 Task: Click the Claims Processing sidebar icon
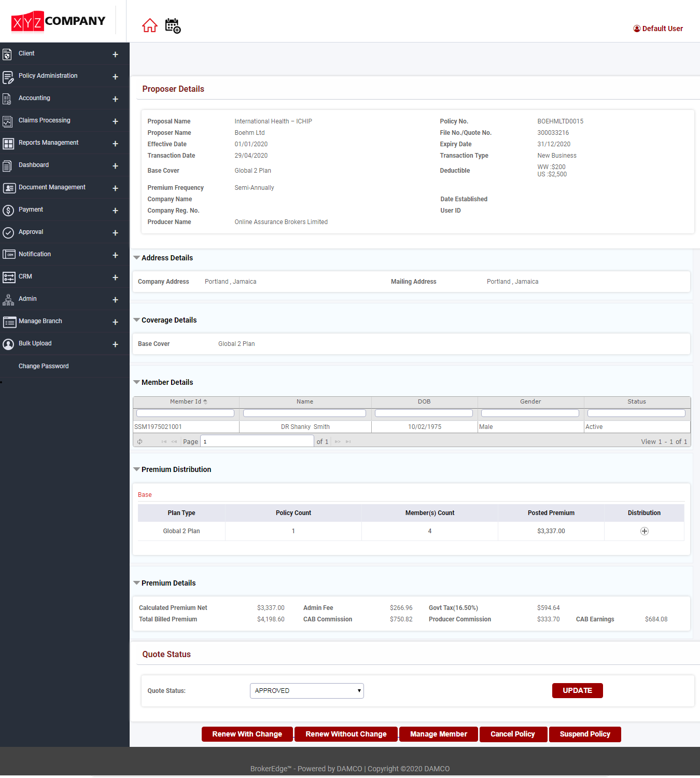coord(7,121)
